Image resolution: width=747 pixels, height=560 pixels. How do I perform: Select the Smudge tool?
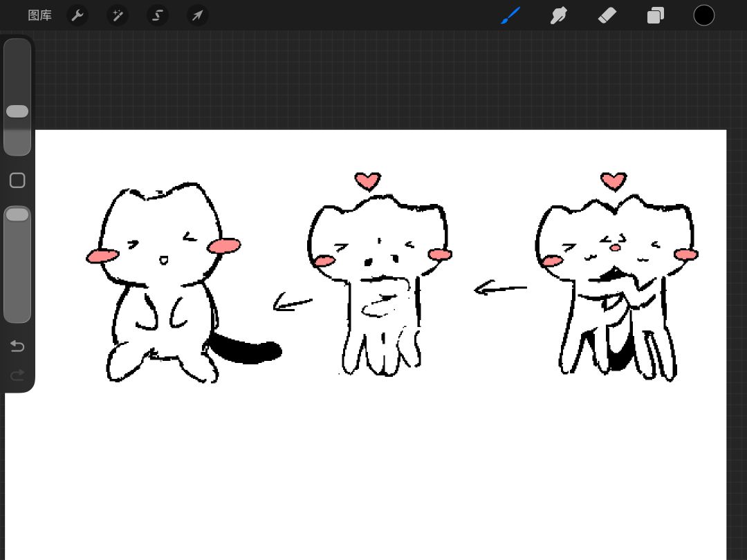coord(559,16)
